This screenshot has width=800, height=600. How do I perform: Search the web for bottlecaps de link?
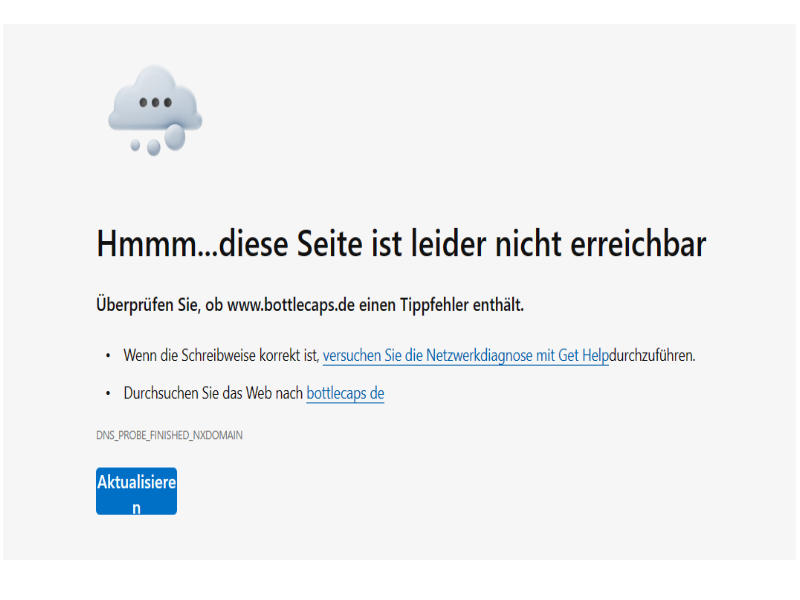[345, 393]
